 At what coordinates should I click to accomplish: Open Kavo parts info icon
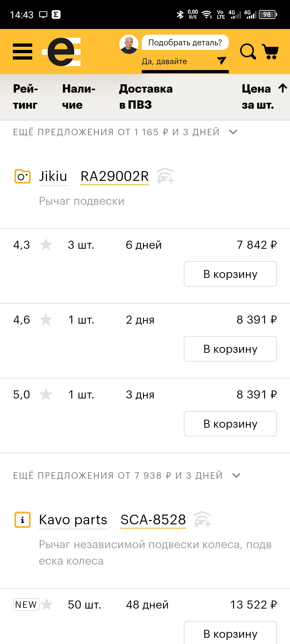22,520
